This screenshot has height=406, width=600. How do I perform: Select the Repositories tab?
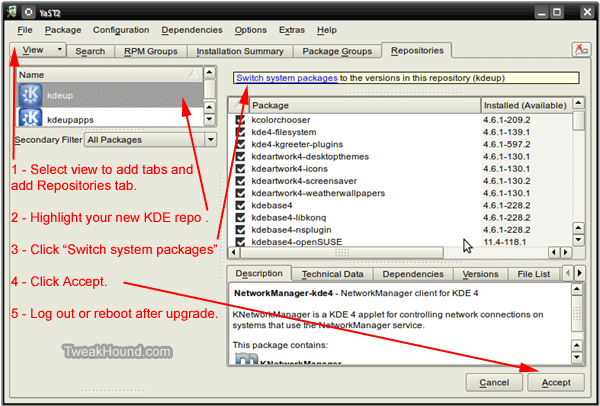417,50
